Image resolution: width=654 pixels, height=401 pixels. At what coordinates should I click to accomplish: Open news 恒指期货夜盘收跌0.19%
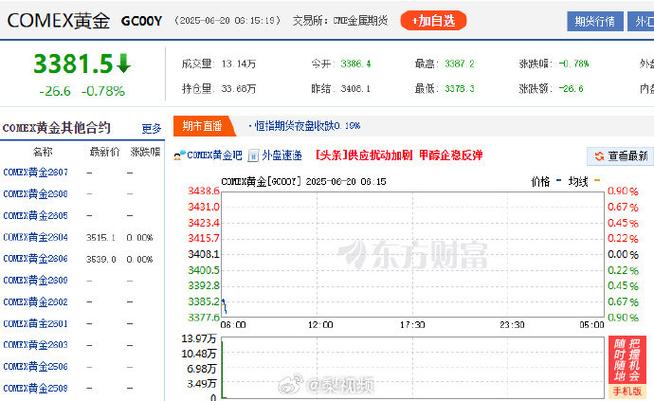point(307,126)
